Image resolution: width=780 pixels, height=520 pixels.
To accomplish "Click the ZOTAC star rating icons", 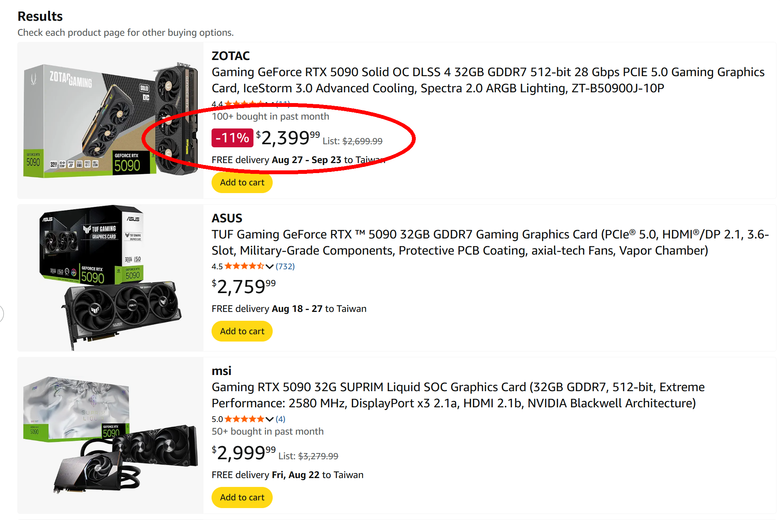I will click(244, 104).
